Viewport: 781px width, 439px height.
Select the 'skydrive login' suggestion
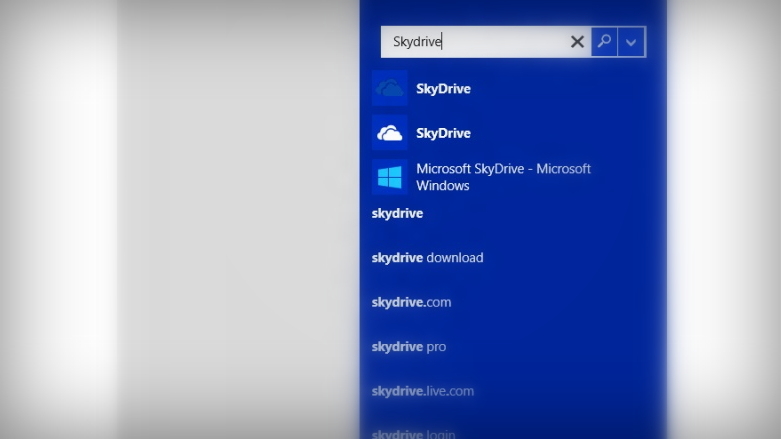[x=413, y=434]
